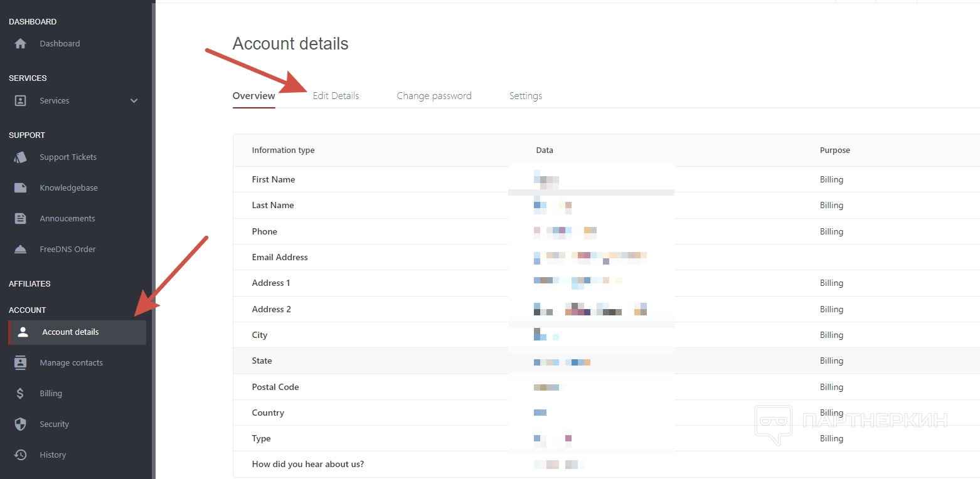Go to the Settings tab
The image size is (980, 479).
pyautogui.click(x=526, y=96)
